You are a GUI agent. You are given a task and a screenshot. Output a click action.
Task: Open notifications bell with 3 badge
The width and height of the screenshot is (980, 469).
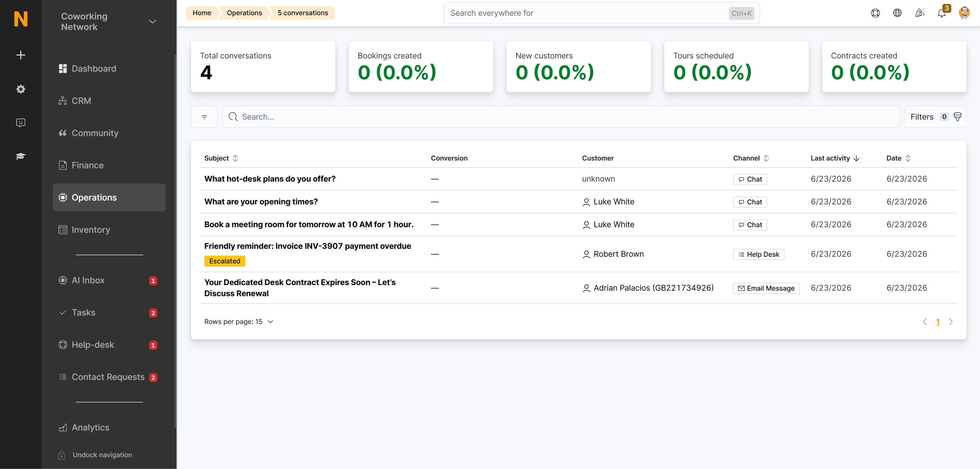click(x=942, y=13)
